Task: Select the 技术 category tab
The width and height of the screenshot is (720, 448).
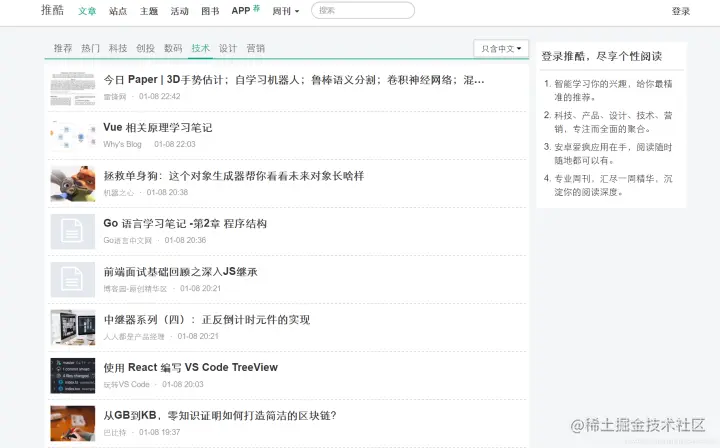Action: click(x=201, y=48)
